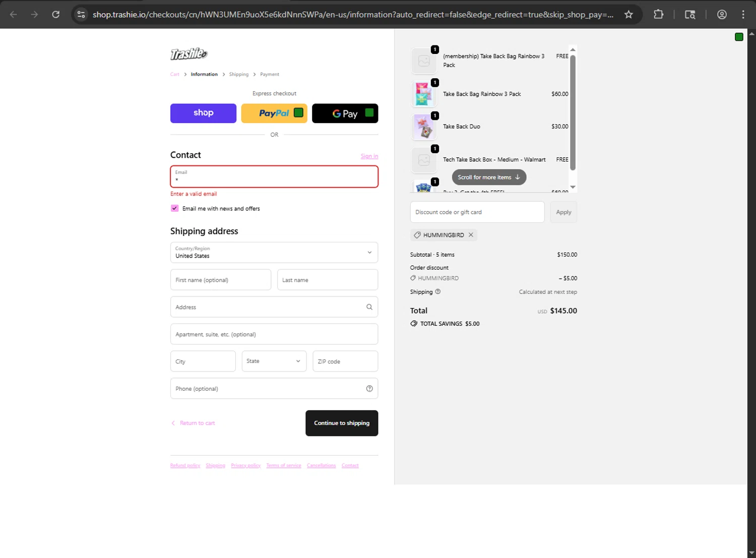Click Return to cart link
This screenshot has width=756, height=558.
(x=194, y=423)
